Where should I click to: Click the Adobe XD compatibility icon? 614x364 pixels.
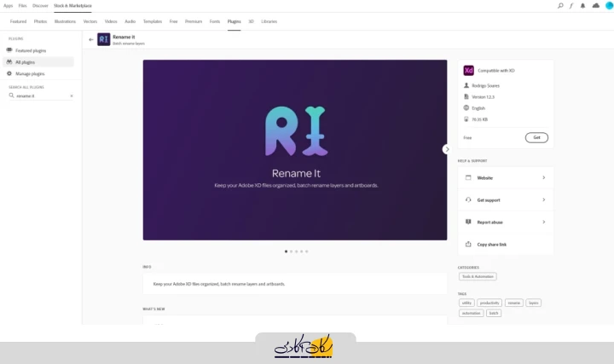(x=468, y=70)
